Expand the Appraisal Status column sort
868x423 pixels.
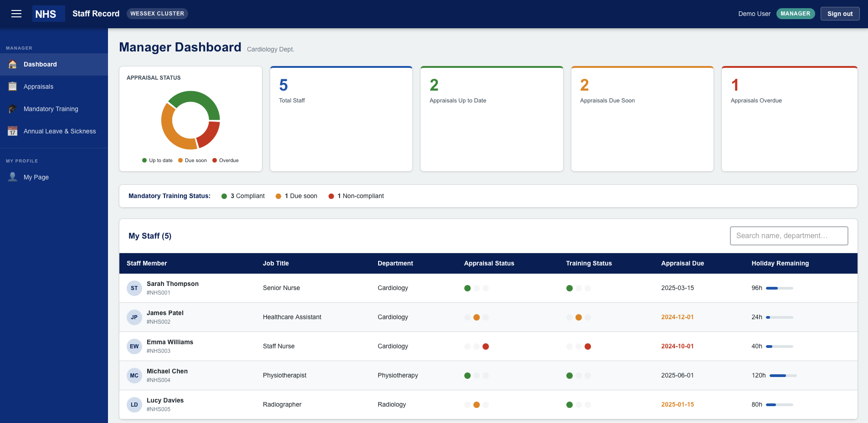[x=489, y=263]
